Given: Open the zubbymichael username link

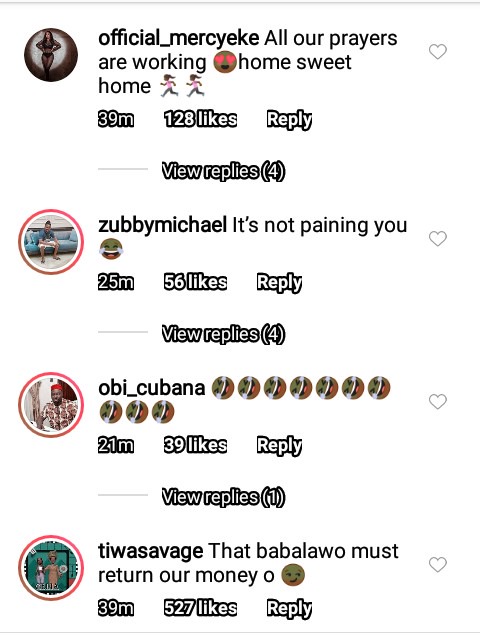Looking at the screenshot, I should 162,225.
